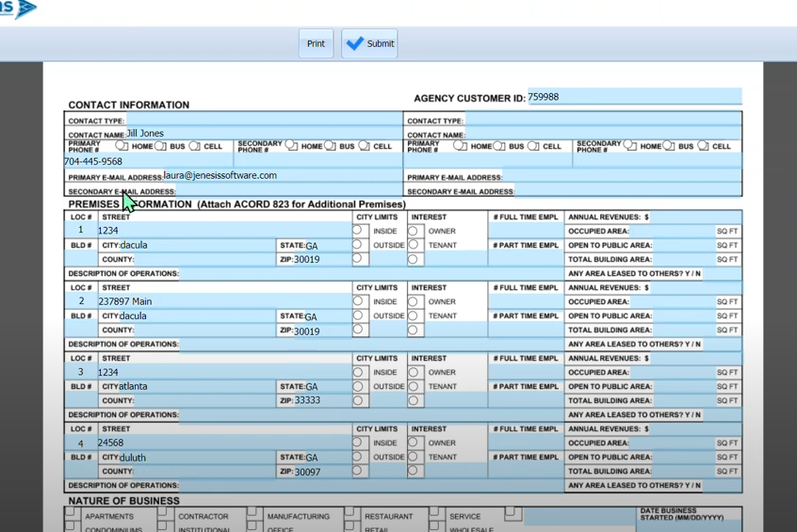This screenshot has height=532, width=797.
Task: Click the primary e-mail field laura@jenesissoftware.com
Action: 283,175
